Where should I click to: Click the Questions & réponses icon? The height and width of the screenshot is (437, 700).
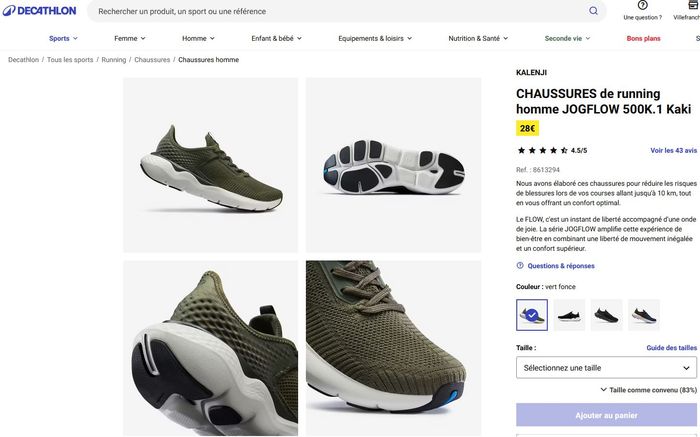pyautogui.click(x=520, y=266)
